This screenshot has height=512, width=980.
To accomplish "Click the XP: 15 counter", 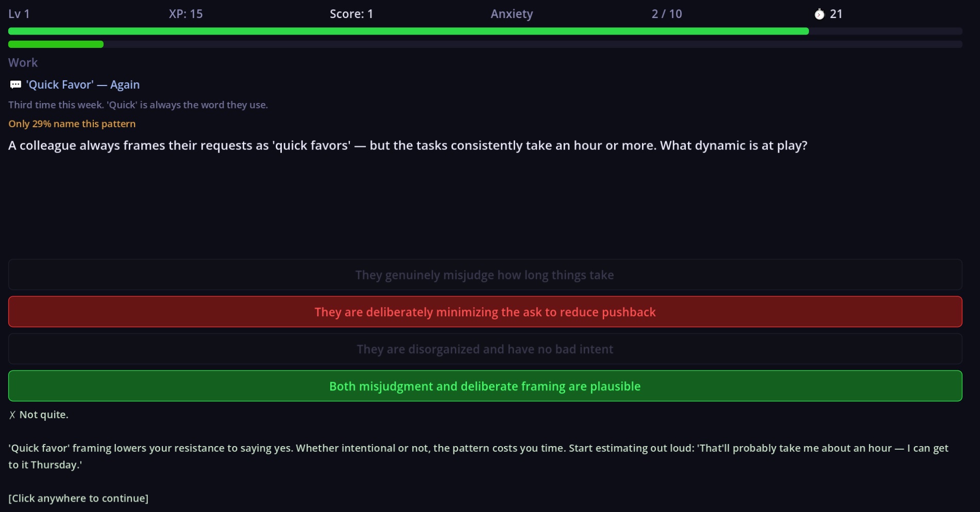I will pyautogui.click(x=185, y=14).
